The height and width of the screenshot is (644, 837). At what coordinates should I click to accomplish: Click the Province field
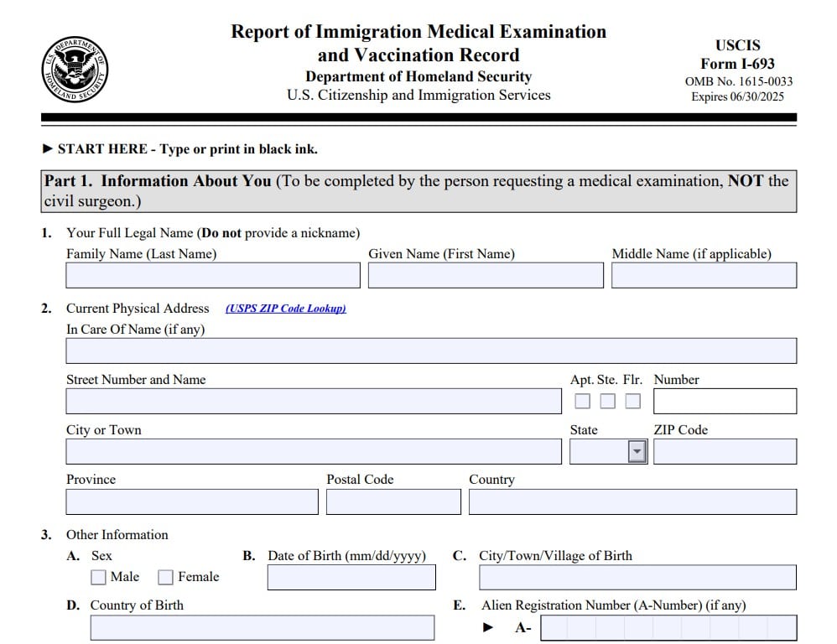(x=192, y=502)
